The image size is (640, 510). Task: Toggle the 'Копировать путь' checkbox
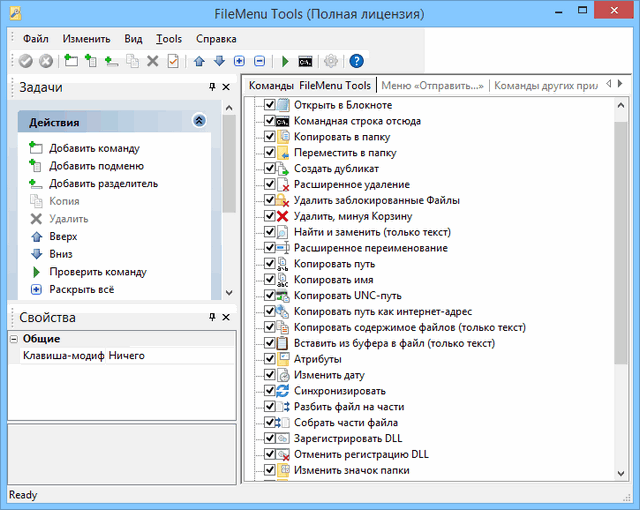[x=269, y=264]
